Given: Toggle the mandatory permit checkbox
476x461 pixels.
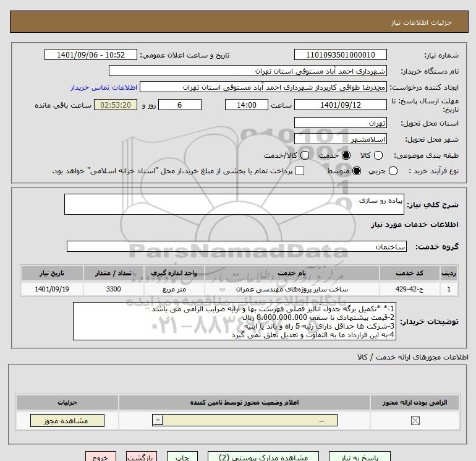Looking at the screenshot, I should click(x=415, y=421).
